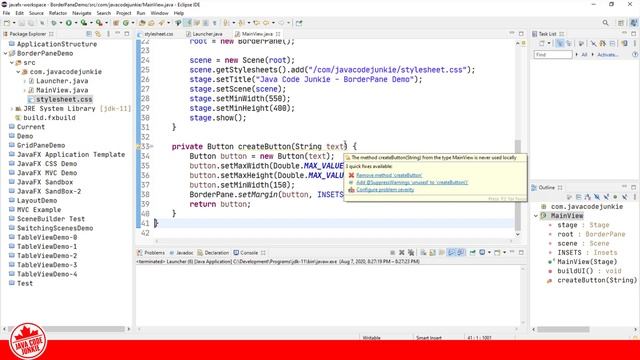The image size is (640, 360).
Task: Click Collapse All icon in Package Explorer
Action: (89, 34)
